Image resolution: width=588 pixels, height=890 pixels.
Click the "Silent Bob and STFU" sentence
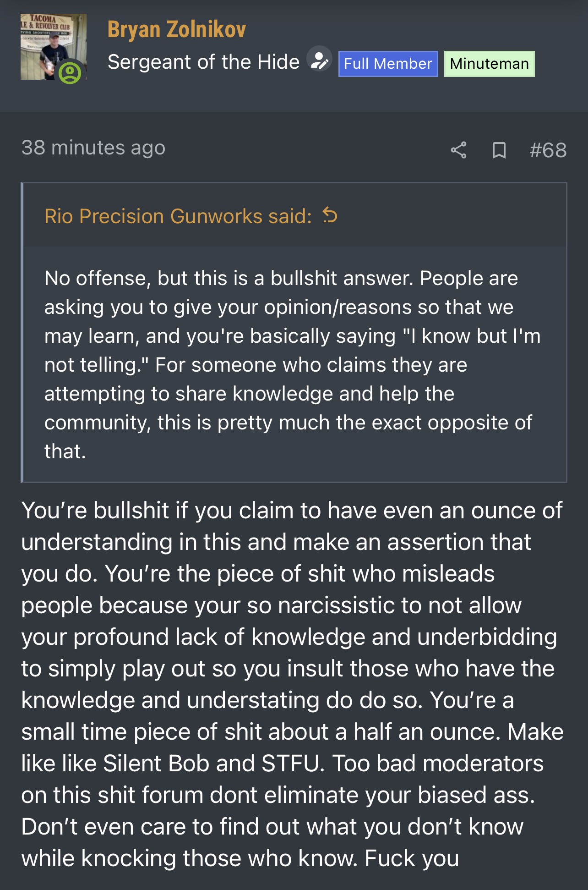211,764
